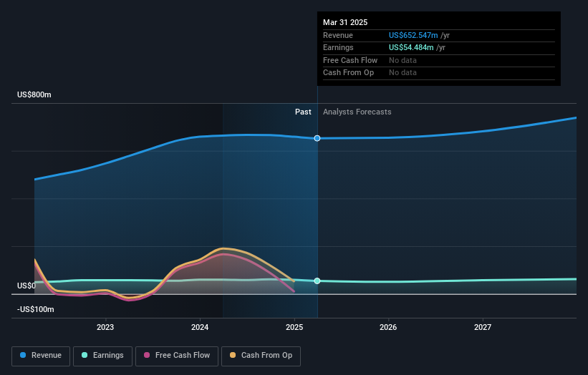Click the US$800m y-axis label
588x375 pixels.
34,94
